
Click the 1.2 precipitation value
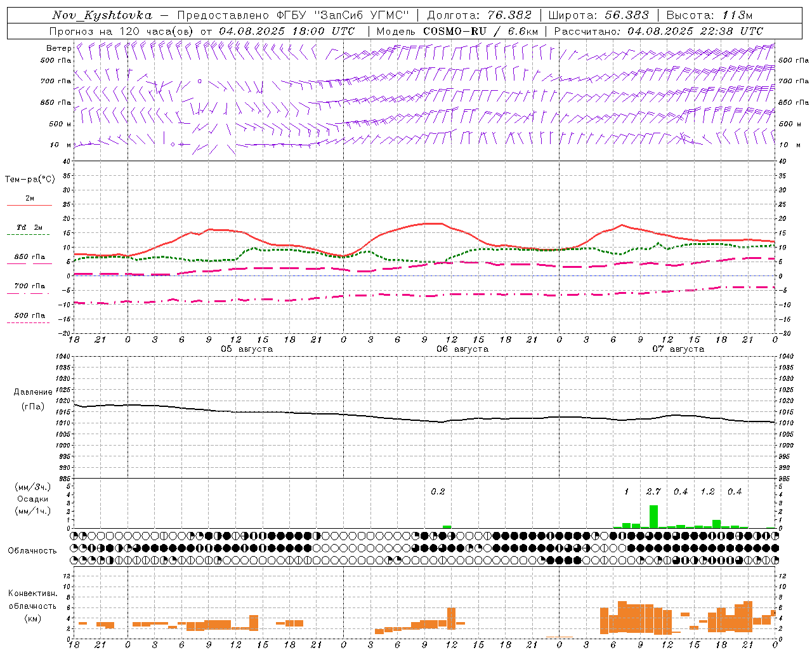pos(707,492)
